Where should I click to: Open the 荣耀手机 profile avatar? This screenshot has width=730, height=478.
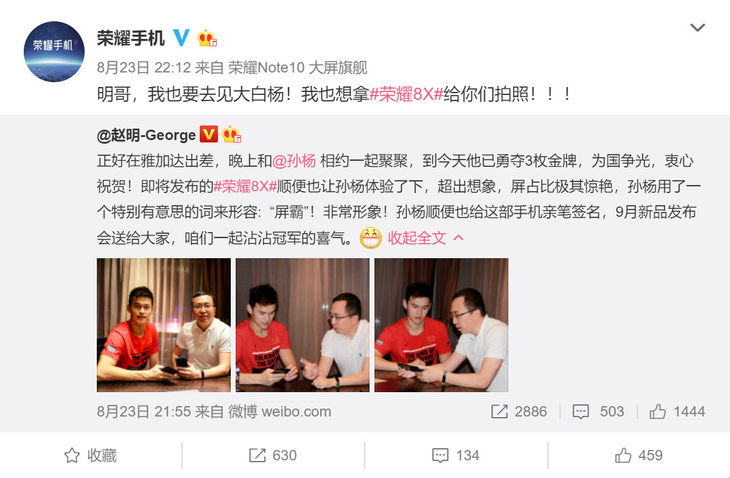54,51
